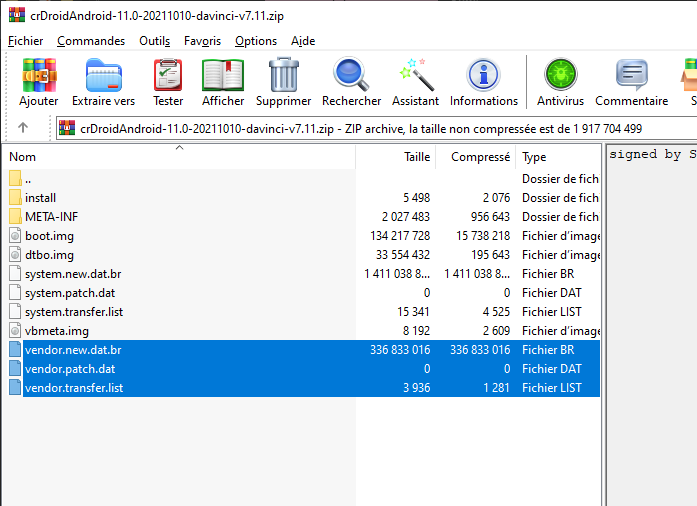The width and height of the screenshot is (697, 506).
Task: Click the 8 192 size of vbmeta.img
Action: (417, 331)
